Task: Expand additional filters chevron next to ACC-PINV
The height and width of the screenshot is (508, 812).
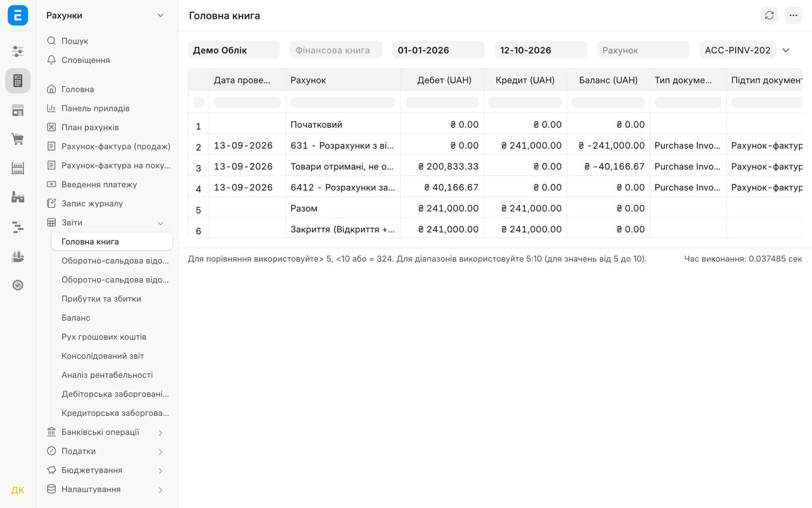Action: [786, 50]
